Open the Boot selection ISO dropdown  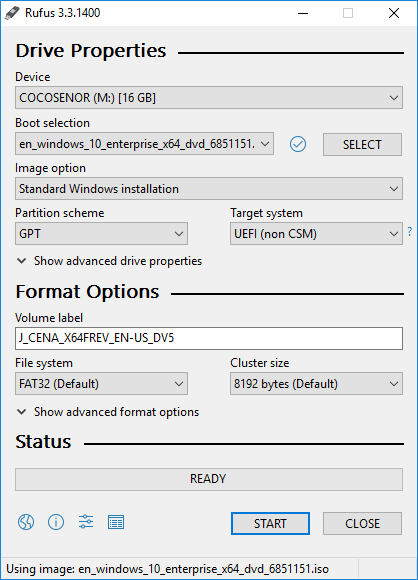144,144
